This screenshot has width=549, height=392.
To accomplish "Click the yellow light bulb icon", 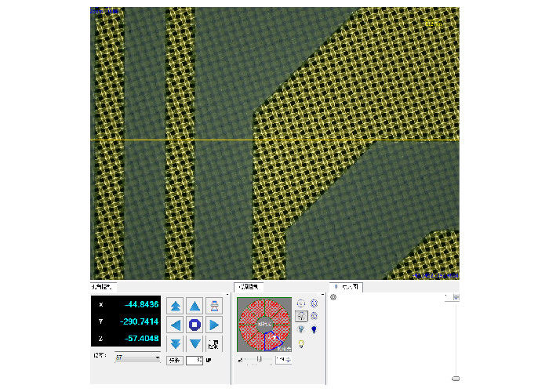I will pos(301,344).
